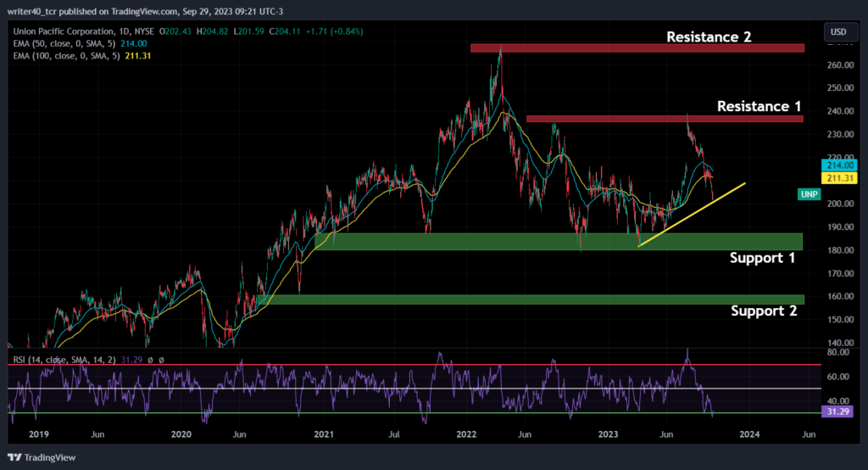
Task: Open the RSI (14, close, SMA, 14, 2) legend
Action: [x=64, y=360]
